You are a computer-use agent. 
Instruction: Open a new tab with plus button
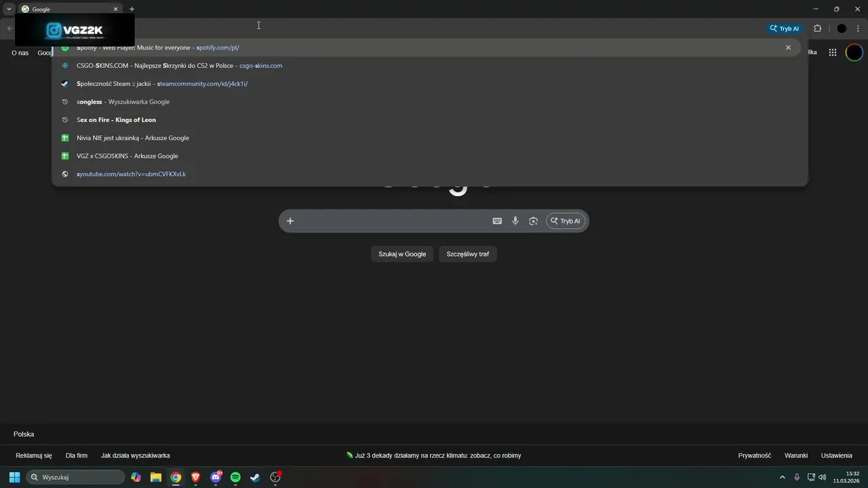pyautogui.click(x=132, y=9)
